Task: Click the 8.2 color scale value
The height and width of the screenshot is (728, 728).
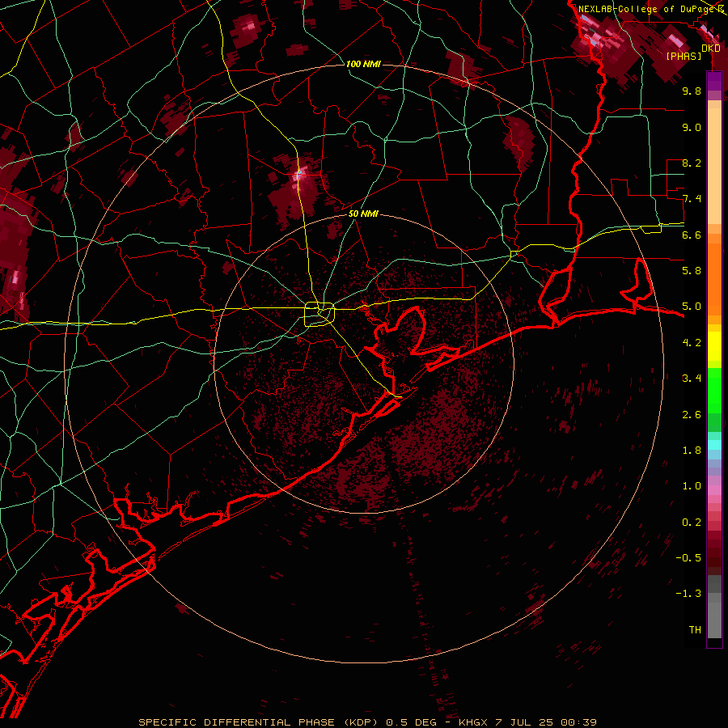Action: point(692,163)
